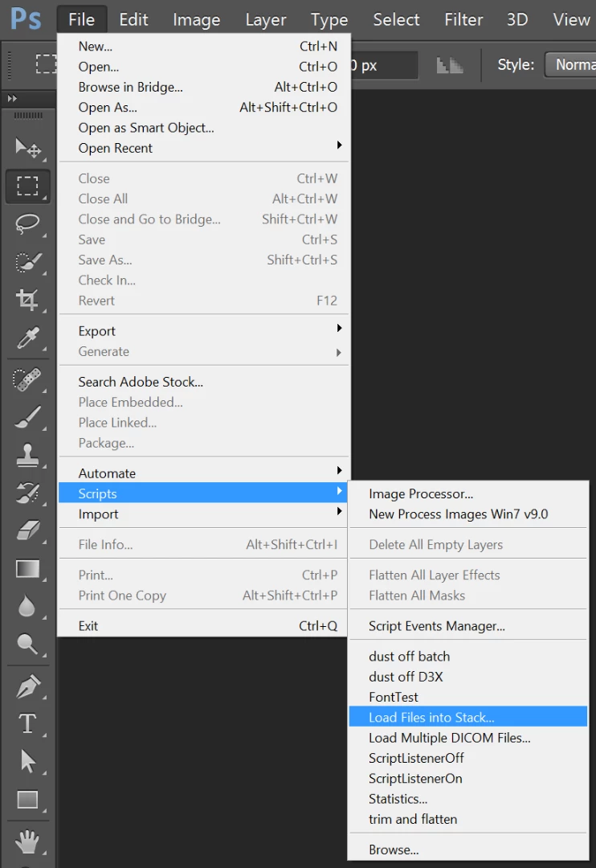Viewport: 596px width, 868px height.
Task: Select the Spot Healing Brush tool
Action: point(27,379)
